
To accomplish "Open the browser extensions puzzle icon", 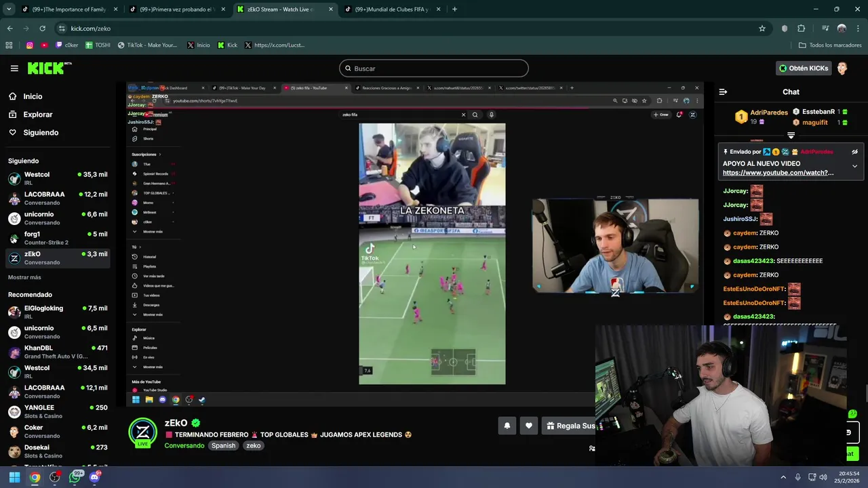I will coord(801,28).
